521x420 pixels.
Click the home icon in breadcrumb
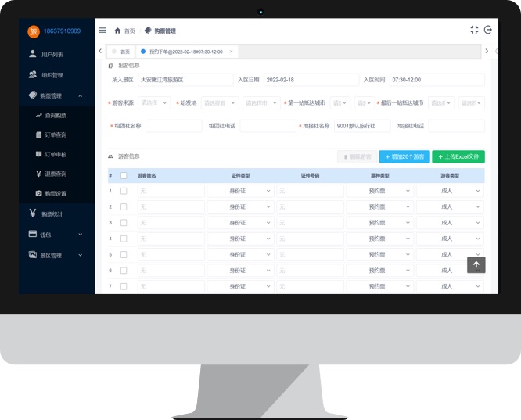click(x=118, y=31)
